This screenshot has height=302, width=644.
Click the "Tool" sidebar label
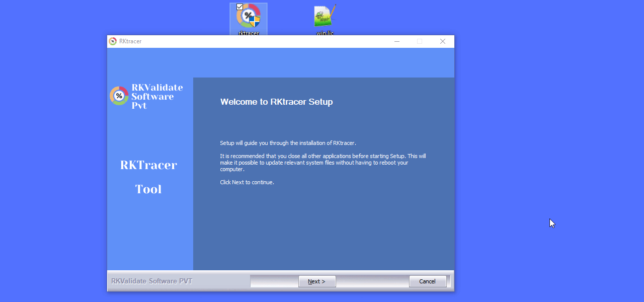(148, 189)
